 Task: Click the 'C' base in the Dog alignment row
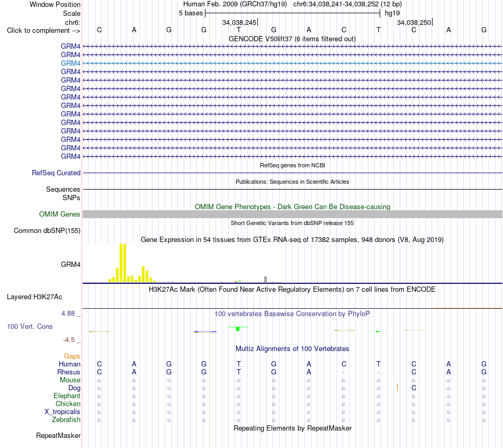pos(414,388)
